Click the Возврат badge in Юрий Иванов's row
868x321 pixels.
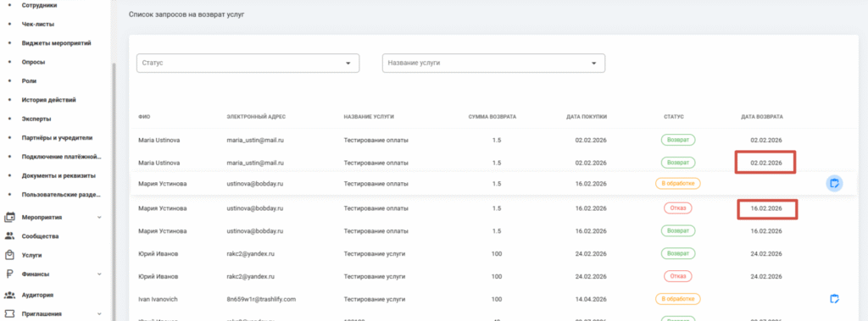point(678,253)
